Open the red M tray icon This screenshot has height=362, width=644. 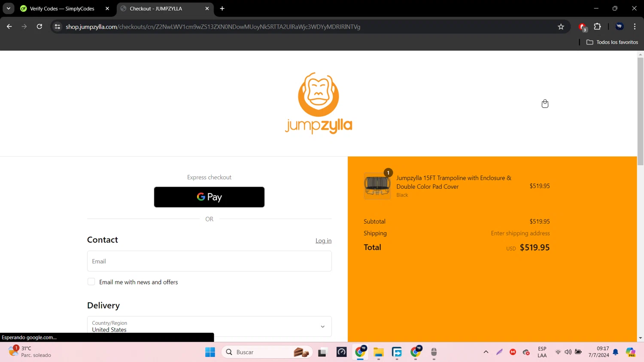click(513, 352)
